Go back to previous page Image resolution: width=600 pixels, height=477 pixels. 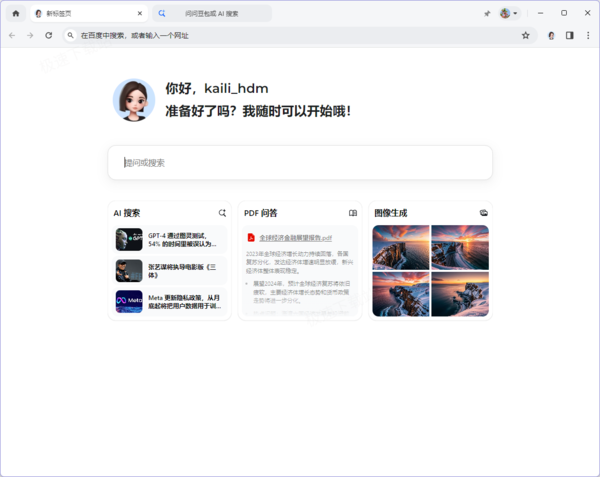12,36
